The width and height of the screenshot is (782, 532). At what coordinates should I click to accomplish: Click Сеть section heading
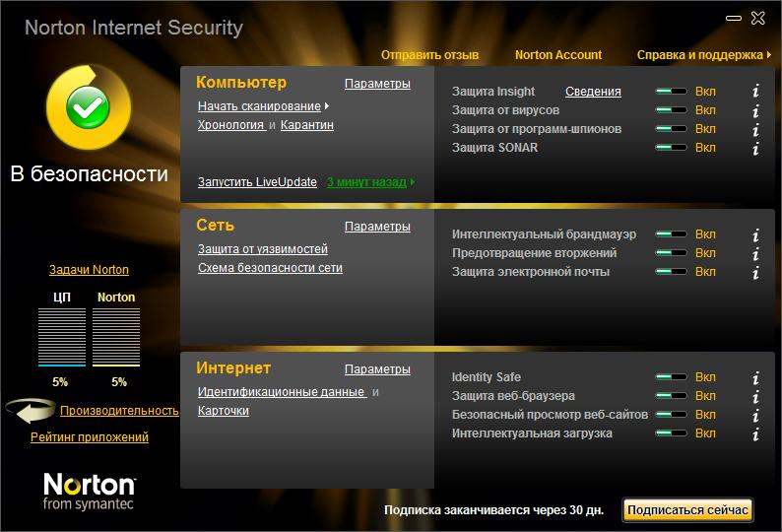click(216, 225)
